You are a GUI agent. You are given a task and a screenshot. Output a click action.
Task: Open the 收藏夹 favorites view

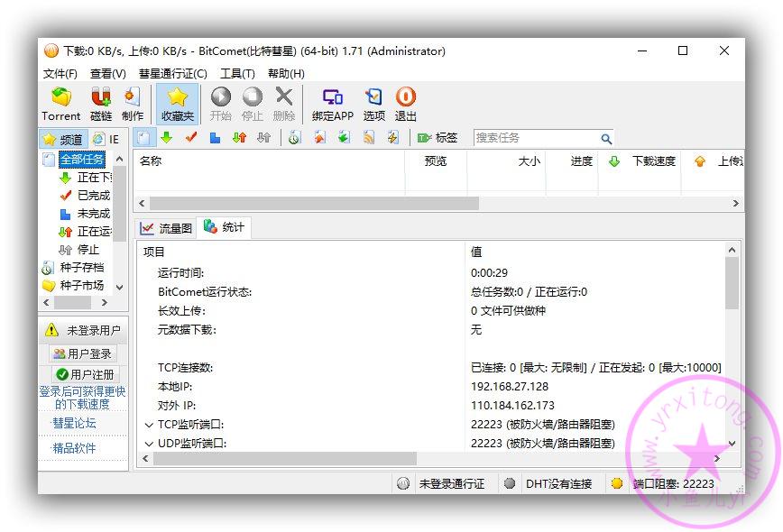point(177,102)
